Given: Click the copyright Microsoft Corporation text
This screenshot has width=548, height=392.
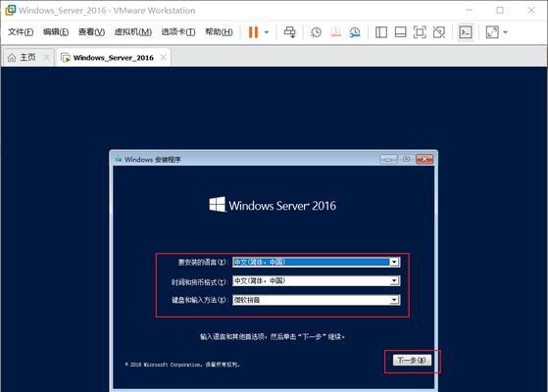Looking at the screenshot, I should 182,365.
